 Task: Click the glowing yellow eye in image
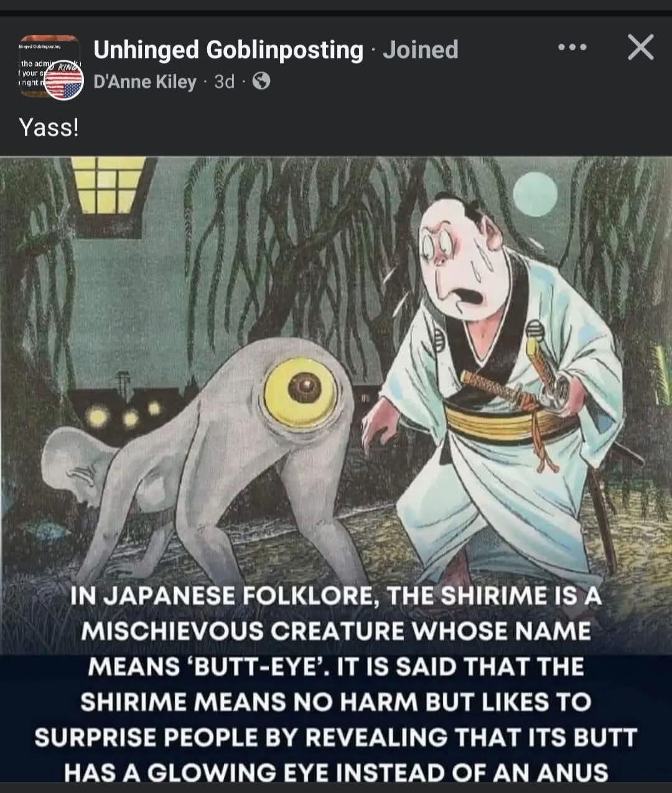(301, 389)
